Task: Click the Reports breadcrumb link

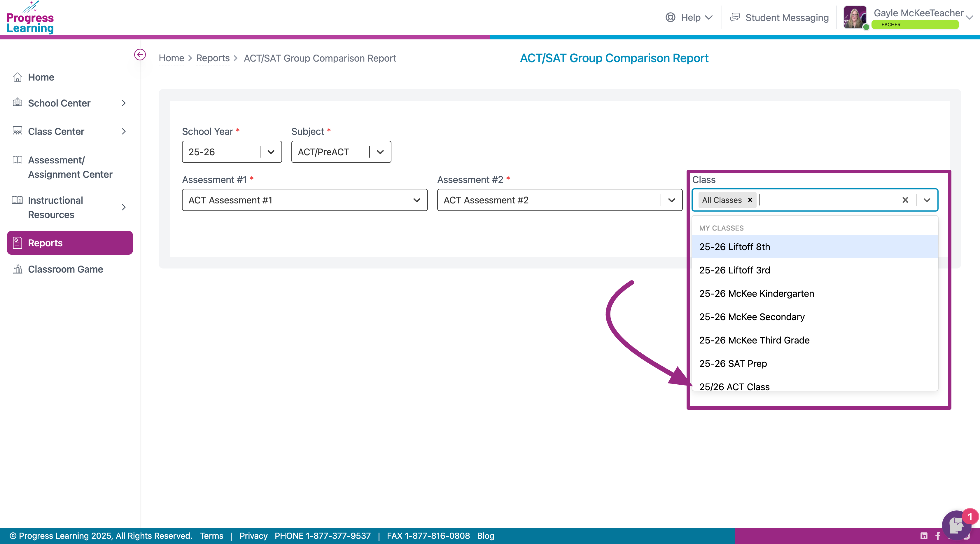Action: click(213, 58)
